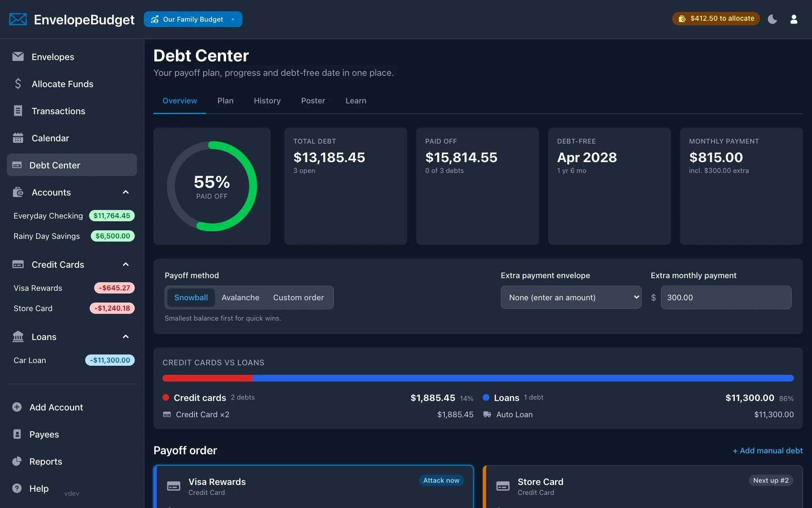The image size is (812, 508).
Task: Click the red credit cards bar segment
Action: point(208,378)
